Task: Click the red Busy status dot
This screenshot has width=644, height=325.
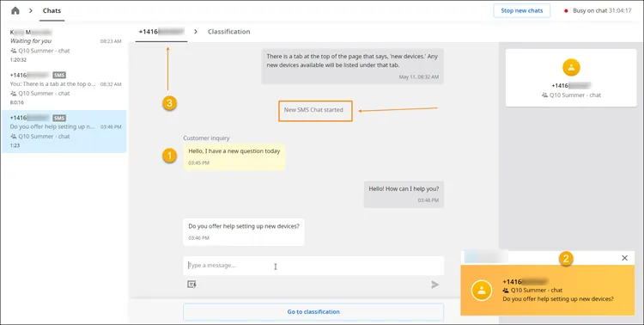Action: 566,11
